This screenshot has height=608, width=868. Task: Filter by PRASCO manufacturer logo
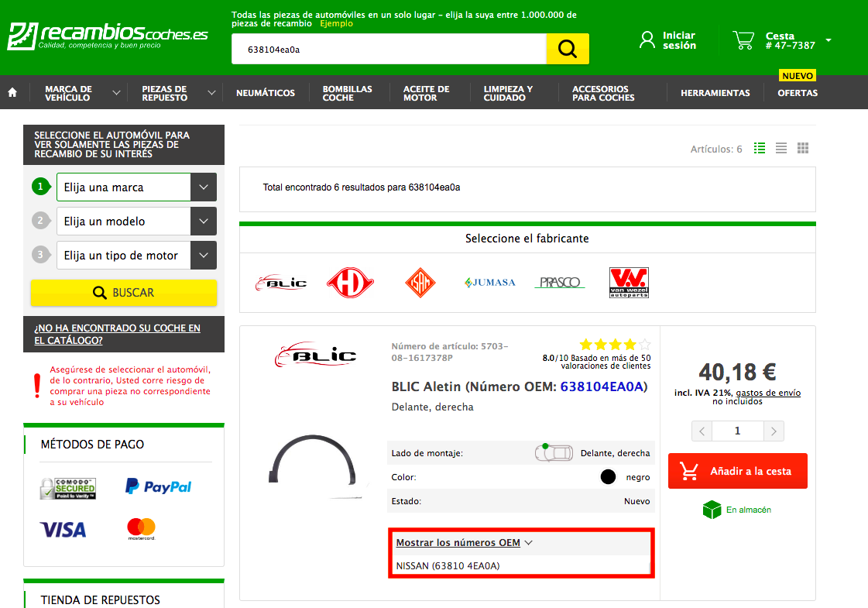560,283
